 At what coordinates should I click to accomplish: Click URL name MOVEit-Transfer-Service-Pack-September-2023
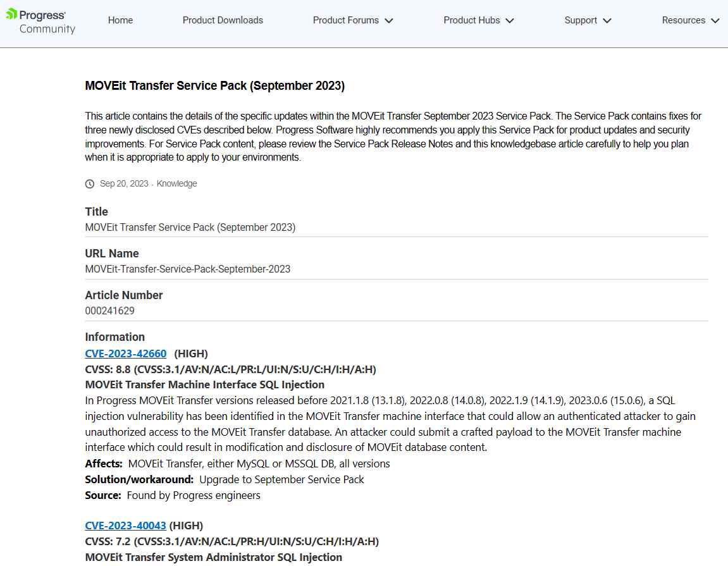[x=188, y=269]
